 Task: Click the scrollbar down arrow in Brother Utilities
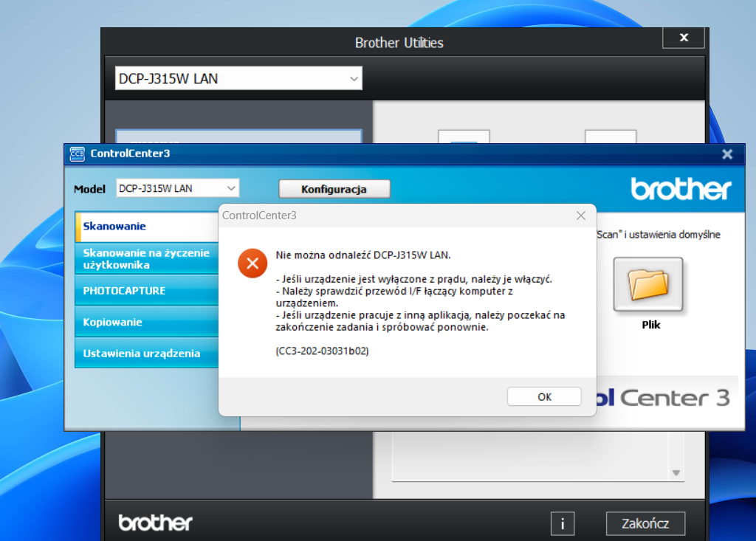676,473
